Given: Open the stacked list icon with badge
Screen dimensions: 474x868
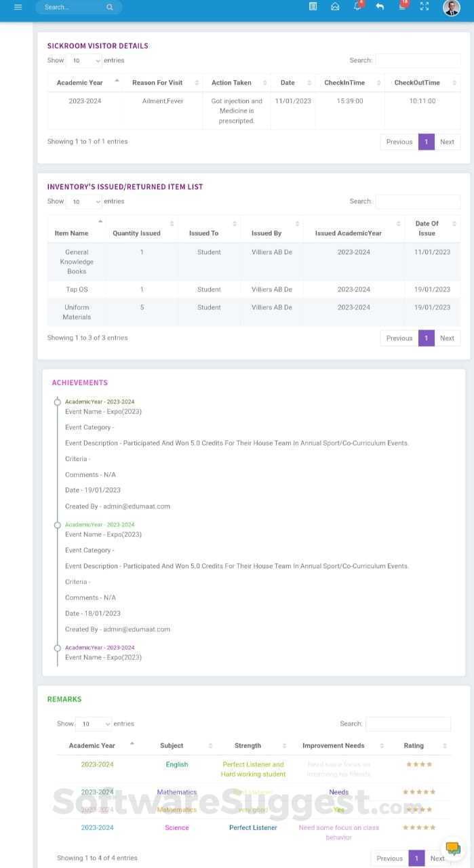Looking at the screenshot, I should 402,7.
